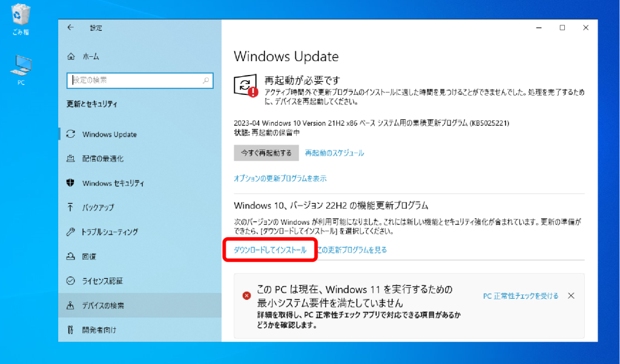620x364 pixels.
Task: Open the ごみ箱 desktop icon
Action: (21, 17)
